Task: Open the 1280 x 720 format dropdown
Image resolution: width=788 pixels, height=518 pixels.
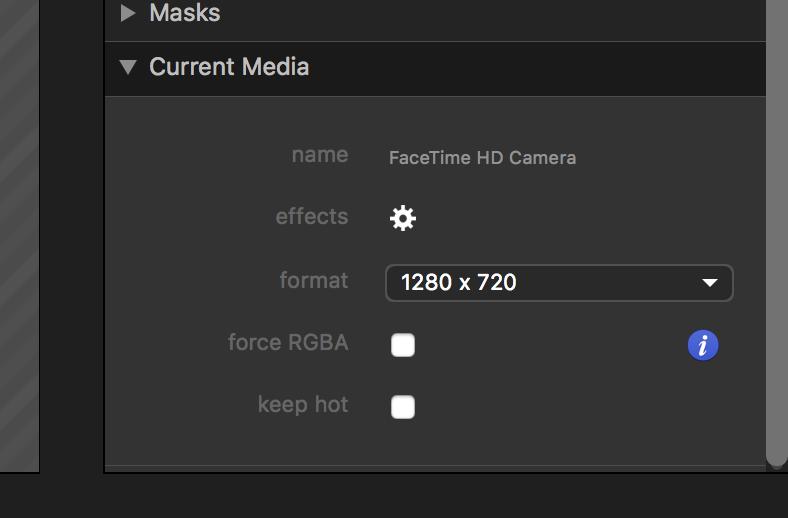Action: 558,283
